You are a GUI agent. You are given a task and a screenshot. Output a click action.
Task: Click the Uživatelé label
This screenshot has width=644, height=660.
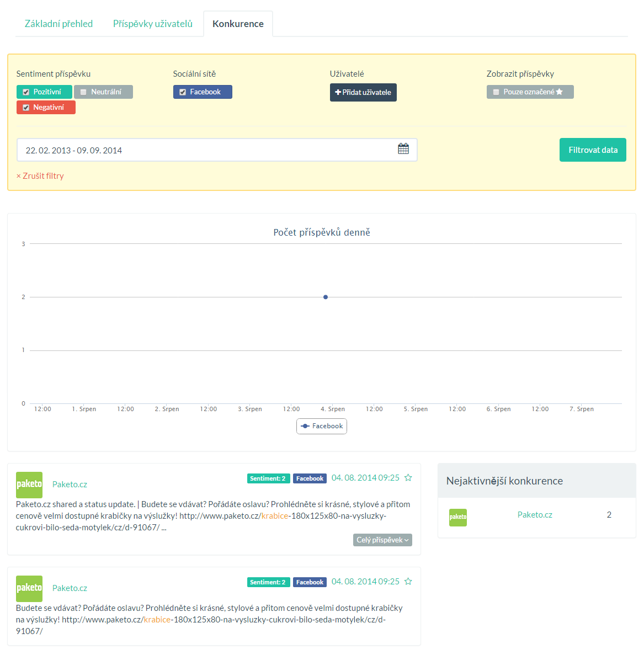[347, 73]
